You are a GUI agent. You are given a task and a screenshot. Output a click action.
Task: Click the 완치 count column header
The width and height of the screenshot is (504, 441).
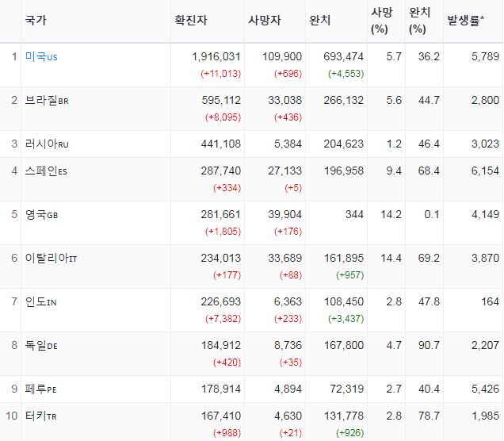point(319,21)
